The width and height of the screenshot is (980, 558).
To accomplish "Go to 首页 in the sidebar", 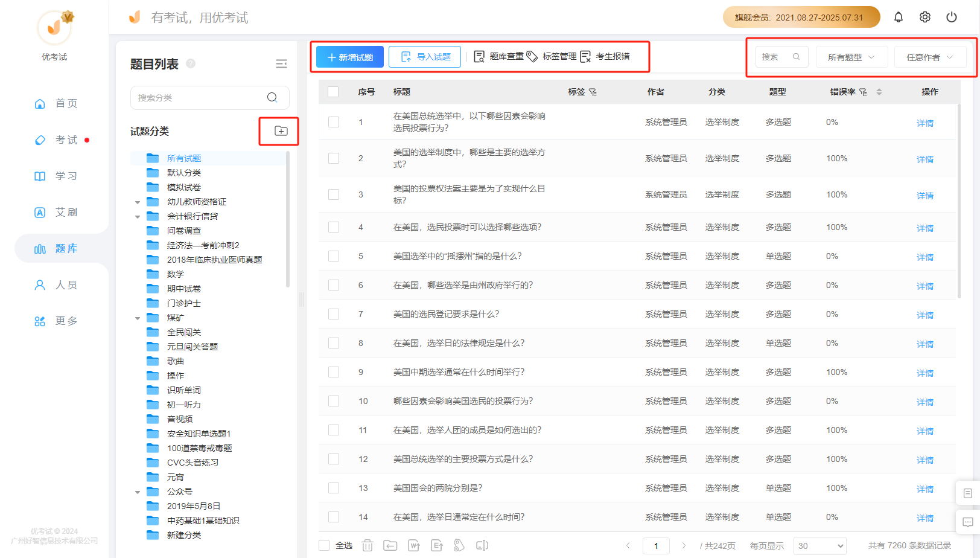I will click(56, 103).
